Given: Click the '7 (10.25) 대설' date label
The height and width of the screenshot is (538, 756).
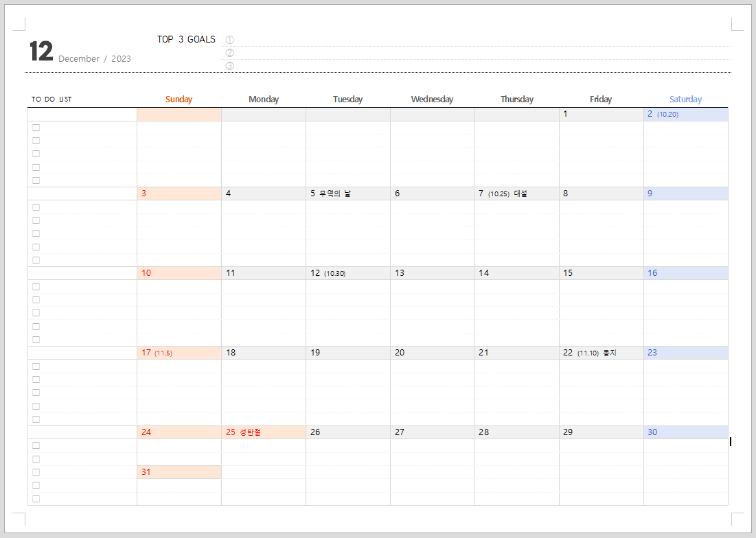Looking at the screenshot, I should tap(503, 194).
